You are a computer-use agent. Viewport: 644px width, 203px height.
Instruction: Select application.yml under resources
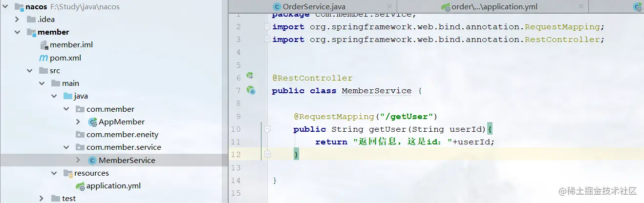click(x=114, y=186)
